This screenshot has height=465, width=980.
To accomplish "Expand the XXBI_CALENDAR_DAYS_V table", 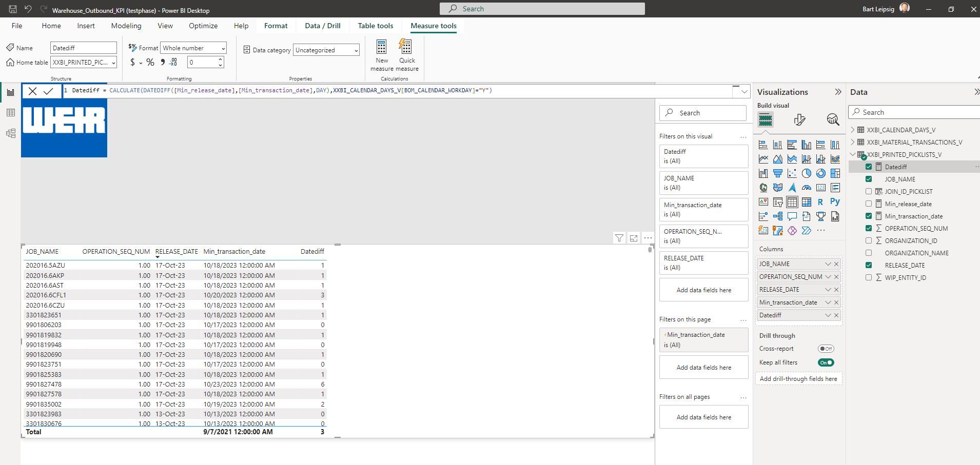I will (853, 130).
